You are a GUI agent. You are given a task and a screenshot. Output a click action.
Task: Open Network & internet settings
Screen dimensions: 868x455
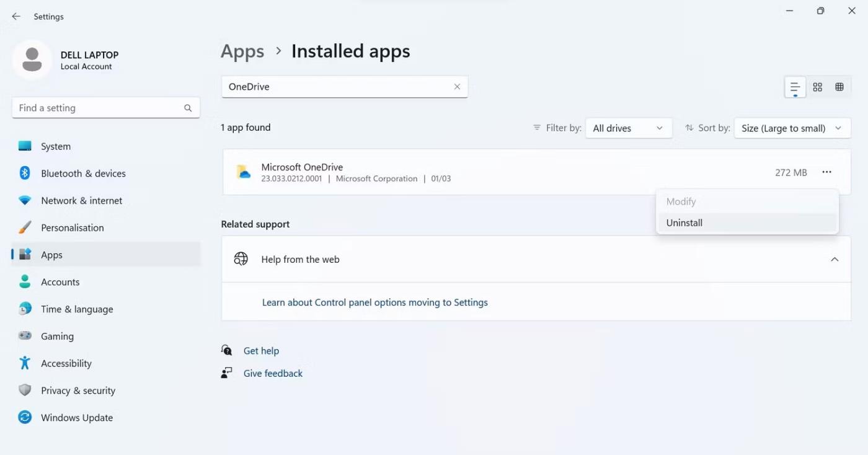[x=106, y=201]
